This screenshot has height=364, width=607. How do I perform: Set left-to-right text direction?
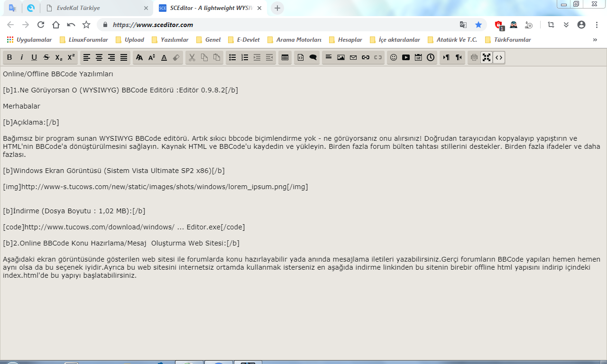(x=446, y=57)
